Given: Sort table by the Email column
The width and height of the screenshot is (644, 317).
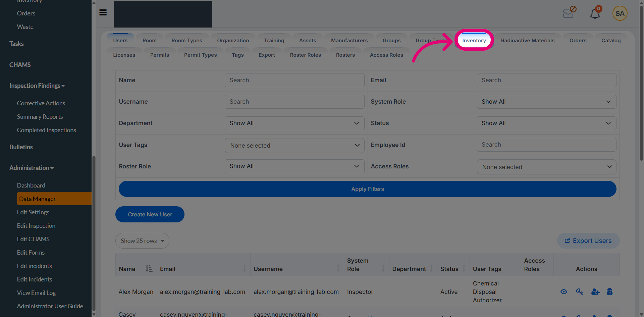Looking at the screenshot, I should pyautogui.click(x=245, y=268).
